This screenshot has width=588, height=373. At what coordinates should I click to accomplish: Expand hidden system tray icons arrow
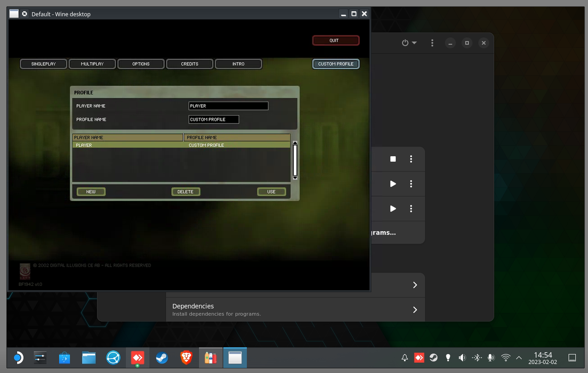pos(519,358)
